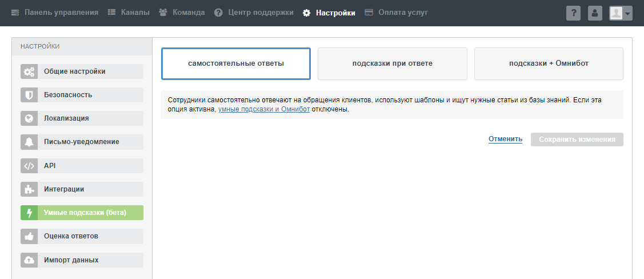The height and width of the screenshot is (279, 644).
Task: Open Безопасность settings section
Action: pyautogui.click(x=82, y=95)
